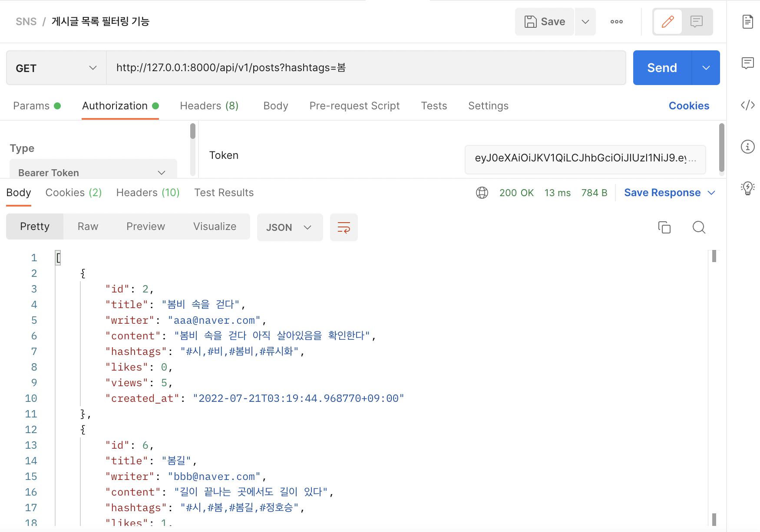Switch to comment mode icon
This screenshot has height=532, width=760.
pos(697,22)
